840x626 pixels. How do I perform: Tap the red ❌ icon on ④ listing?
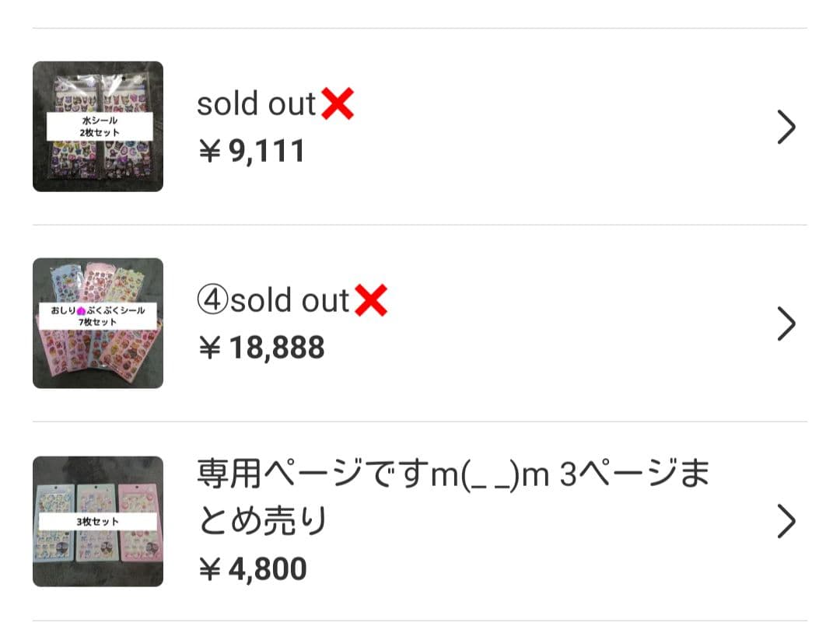371,299
